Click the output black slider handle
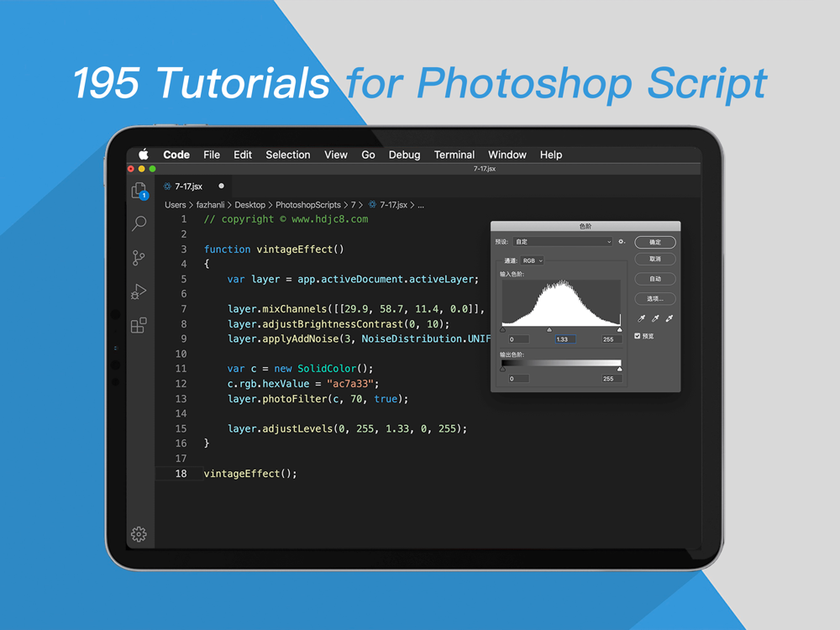Viewport: 840px width, 630px height. point(502,369)
